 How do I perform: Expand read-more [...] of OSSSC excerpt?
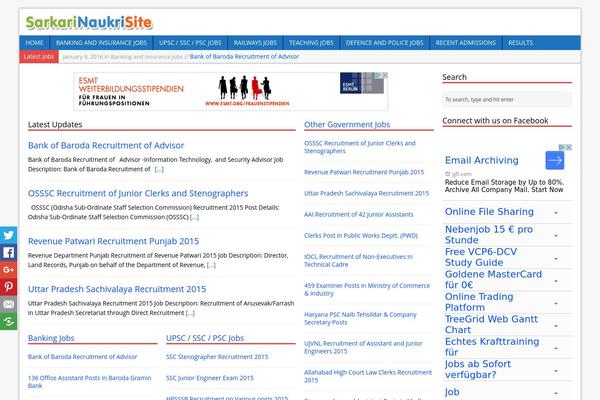click(x=194, y=217)
